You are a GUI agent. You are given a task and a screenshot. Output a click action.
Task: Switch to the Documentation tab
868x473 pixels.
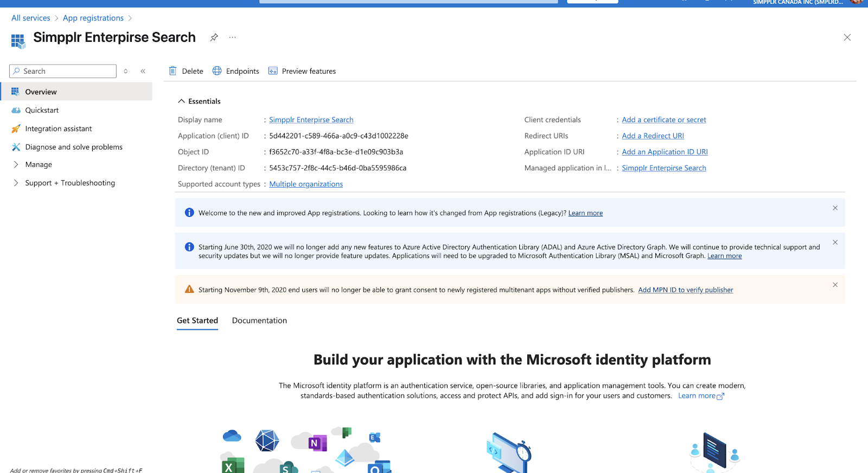(x=259, y=321)
